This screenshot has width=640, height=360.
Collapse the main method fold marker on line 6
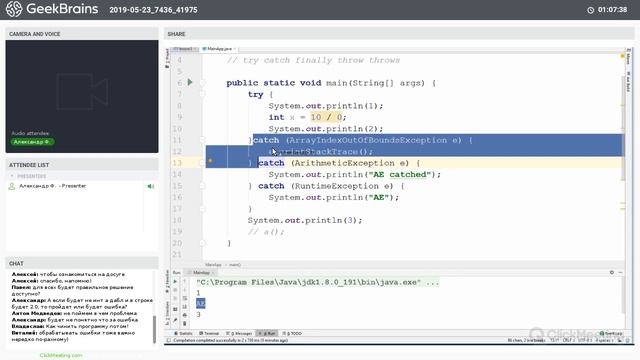[202, 83]
